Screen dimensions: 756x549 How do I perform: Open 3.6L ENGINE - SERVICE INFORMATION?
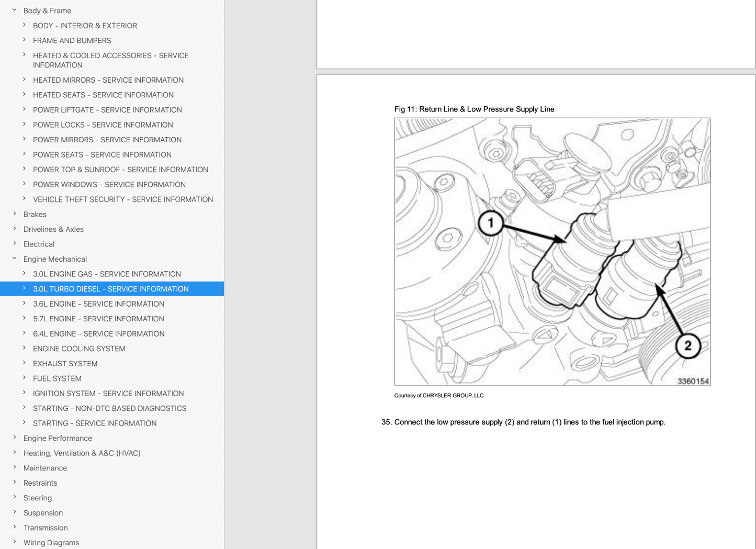pos(98,304)
